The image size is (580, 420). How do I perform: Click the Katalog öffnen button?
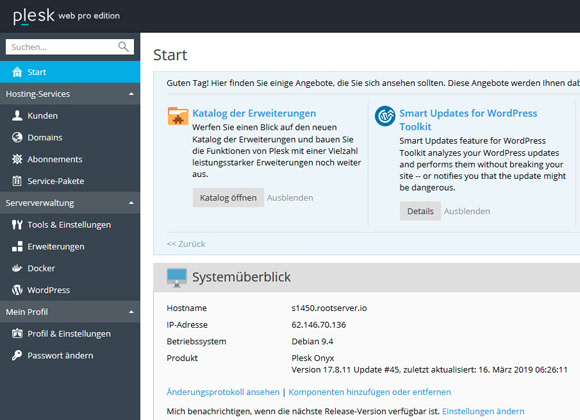(228, 198)
